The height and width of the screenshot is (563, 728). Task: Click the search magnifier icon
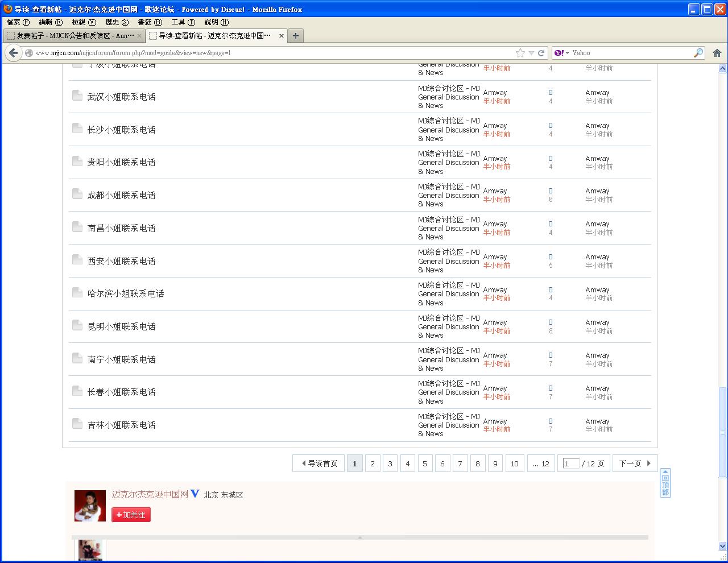pyautogui.click(x=698, y=53)
